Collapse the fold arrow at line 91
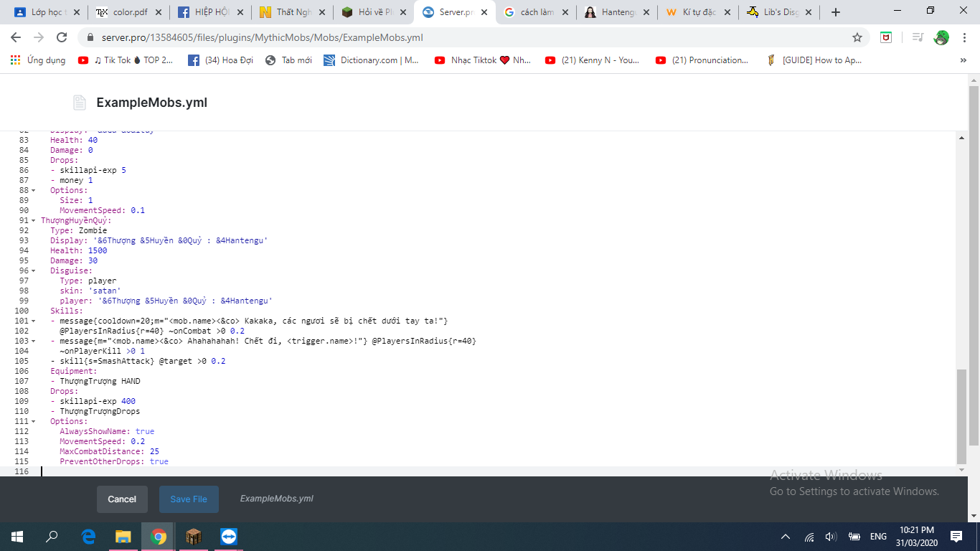Screen dimensions: 980x551 click(x=33, y=220)
